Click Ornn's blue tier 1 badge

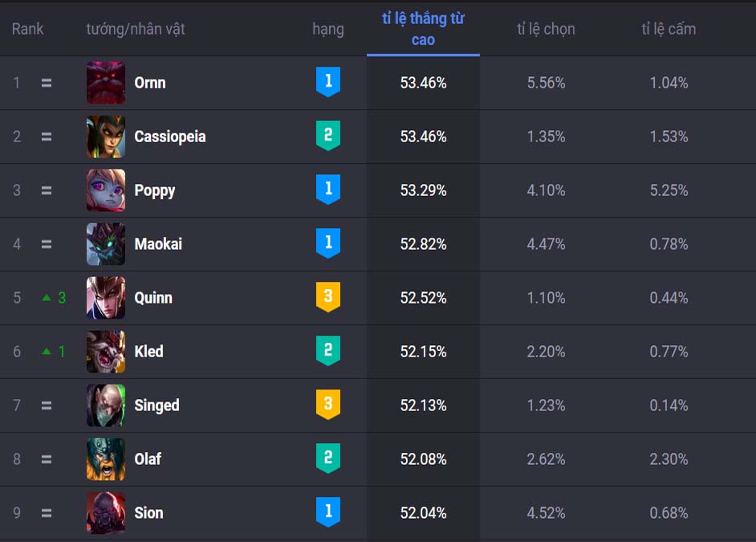click(x=328, y=82)
